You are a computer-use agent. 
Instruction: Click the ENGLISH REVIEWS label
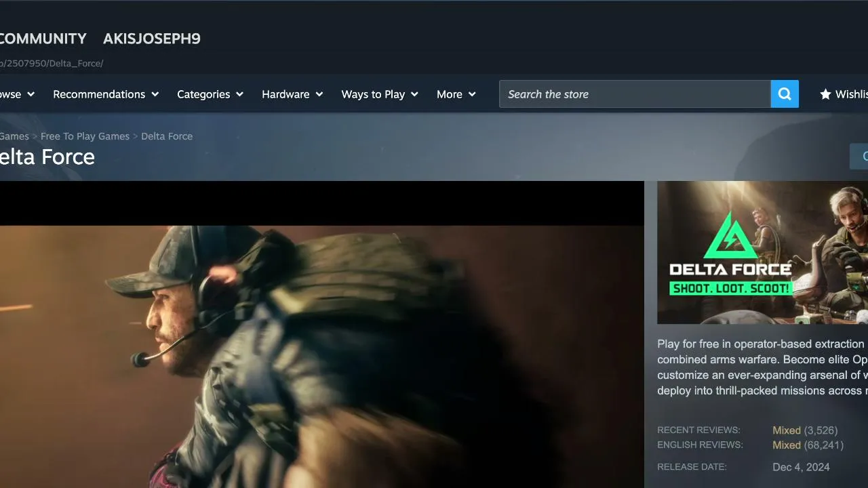coord(700,445)
